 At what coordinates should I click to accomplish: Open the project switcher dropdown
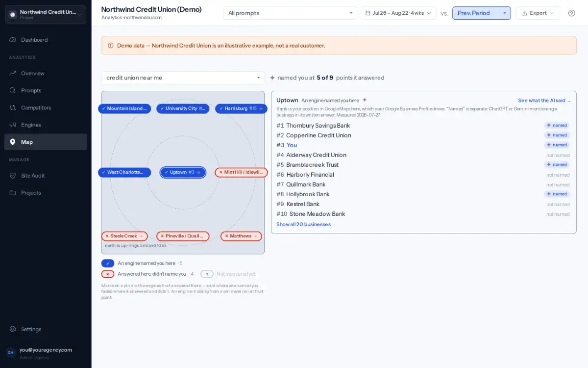pos(46,15)
